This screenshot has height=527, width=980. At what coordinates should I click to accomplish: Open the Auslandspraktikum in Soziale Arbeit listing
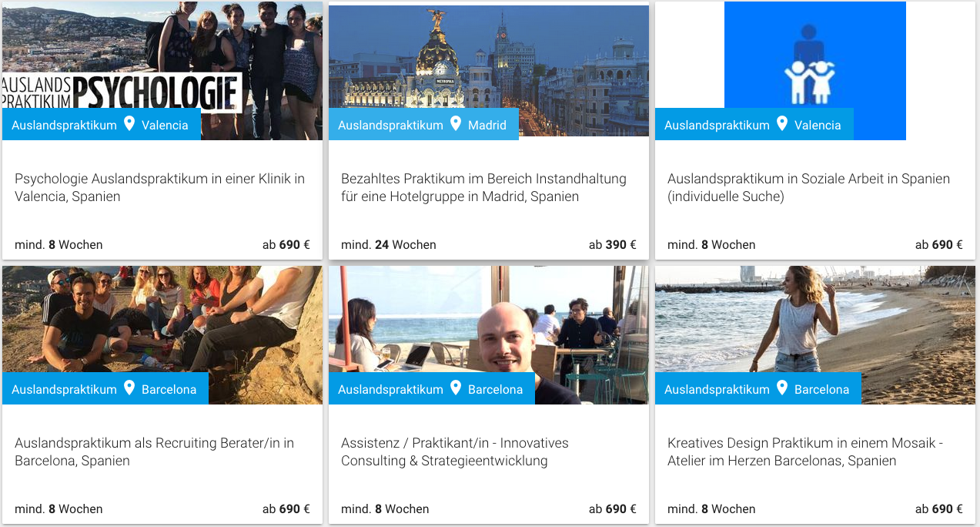(x=808, y=187)
